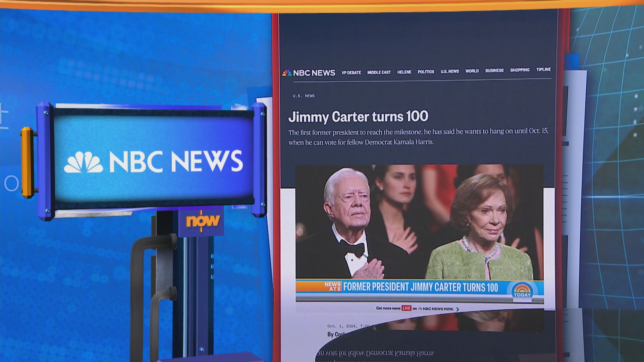The height and width of the screenshot is (362, 644).
Task: Click the peacock logo on the sign
Action: [x=84, y=162]
